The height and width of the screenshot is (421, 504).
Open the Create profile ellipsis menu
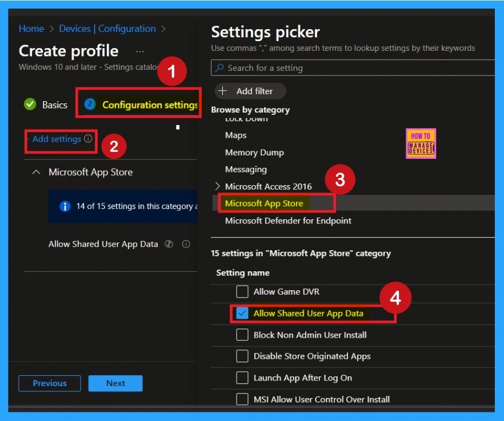click(140, 51)
